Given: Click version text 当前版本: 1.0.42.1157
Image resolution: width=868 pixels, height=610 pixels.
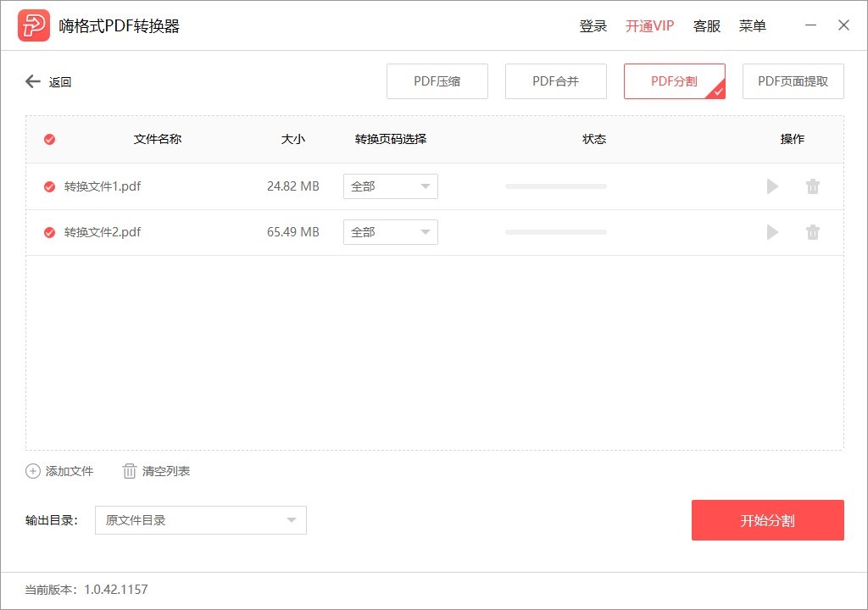Looking at the screenshot, I should (86, 590).
